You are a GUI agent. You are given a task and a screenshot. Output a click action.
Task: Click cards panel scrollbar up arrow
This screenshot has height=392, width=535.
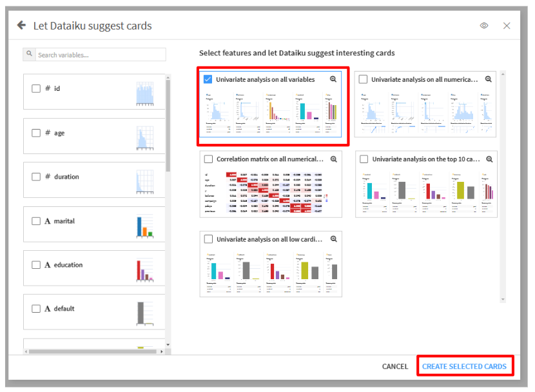pyautogui.click(x=503, y=74)
